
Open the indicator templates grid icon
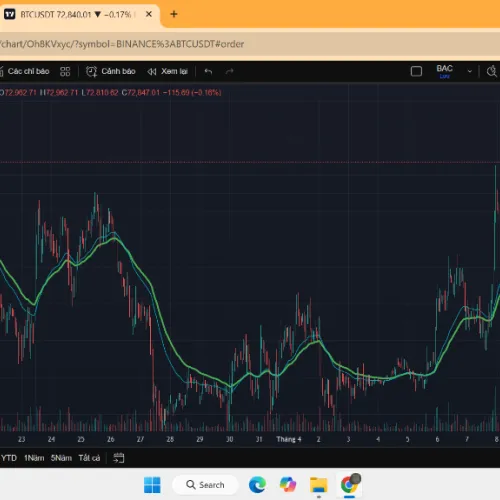click(x=65, y=71)
